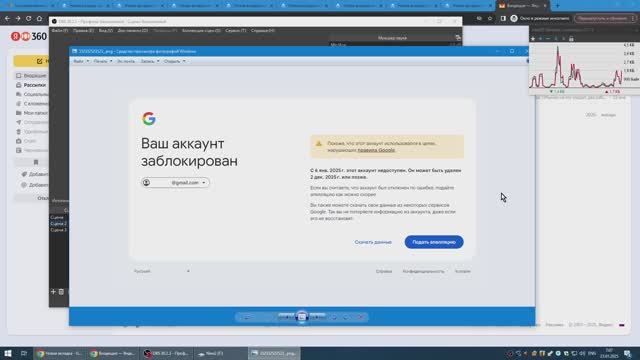Open a new browser tab with plus
Image resolution: width=640 pixels, height=360 pixels.
point(557,6)
